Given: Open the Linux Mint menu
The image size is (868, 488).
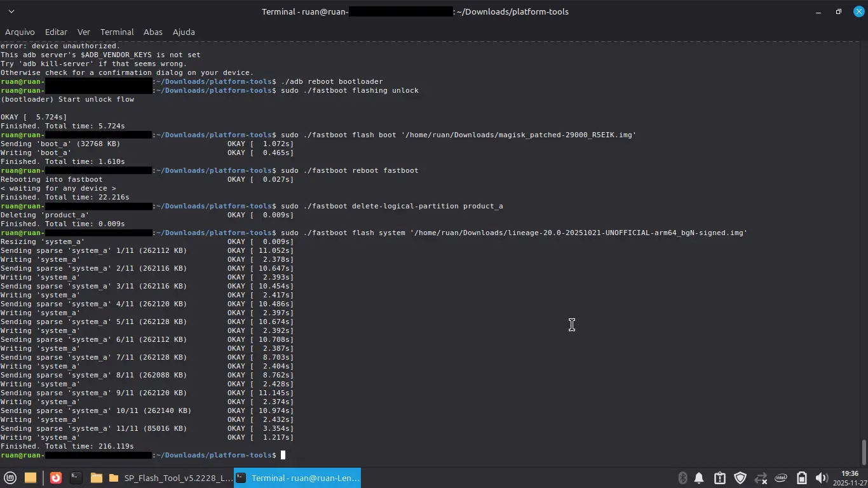Looking at the screenshot, I should click(x=11, y=478).
